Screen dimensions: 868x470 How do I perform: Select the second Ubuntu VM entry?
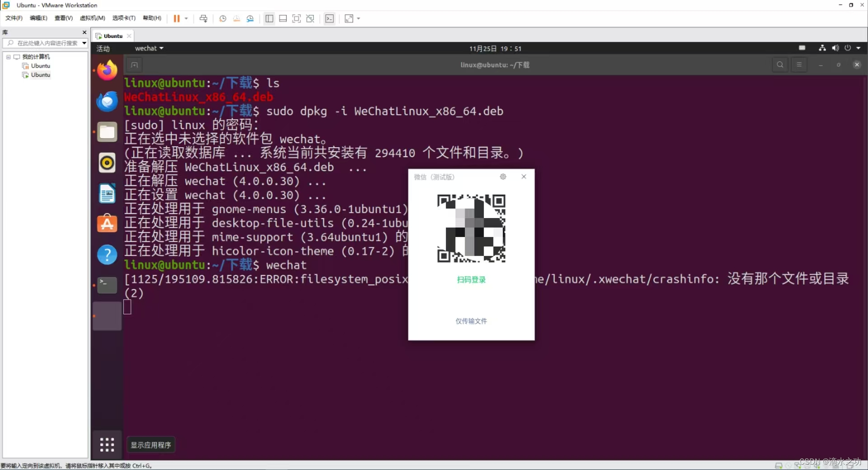40,75
